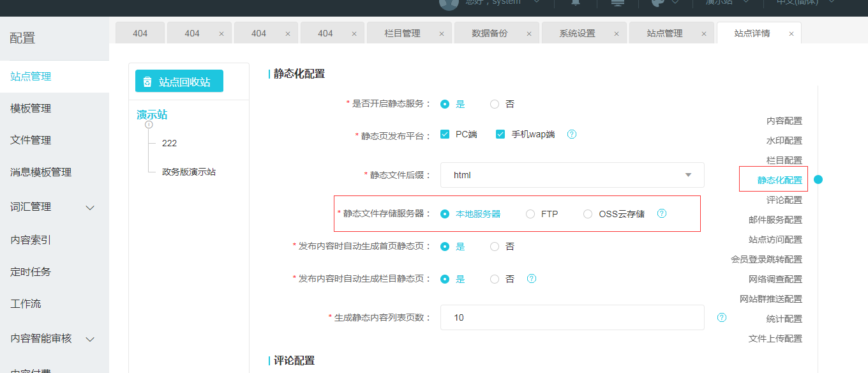Click help icon beside 手机wap端 checkbox

[x=572, y=134]
